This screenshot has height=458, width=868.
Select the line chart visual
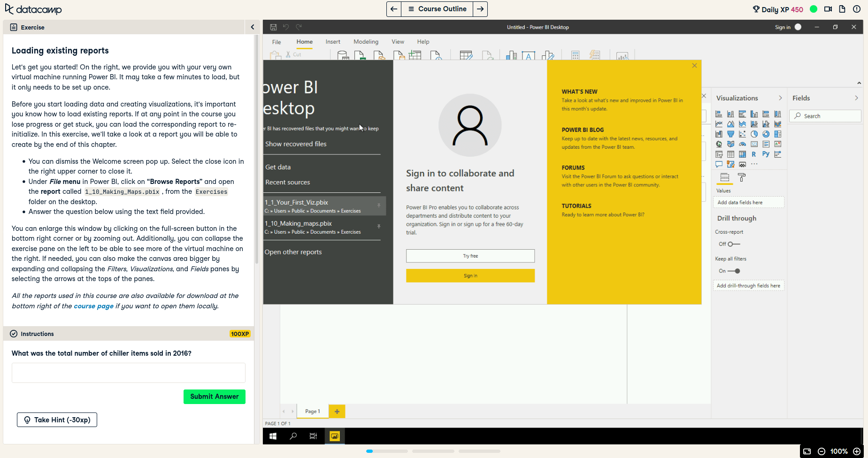[x=719, y=124]
